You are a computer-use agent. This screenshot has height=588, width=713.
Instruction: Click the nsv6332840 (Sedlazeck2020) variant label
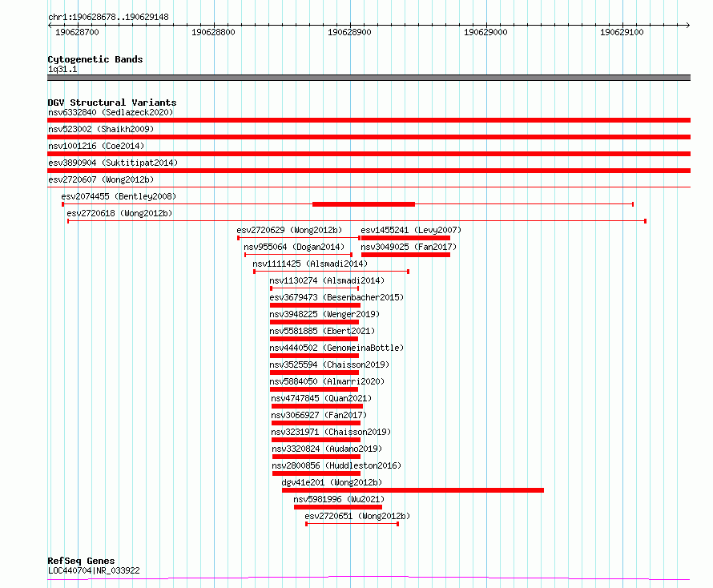pos(111,112)
